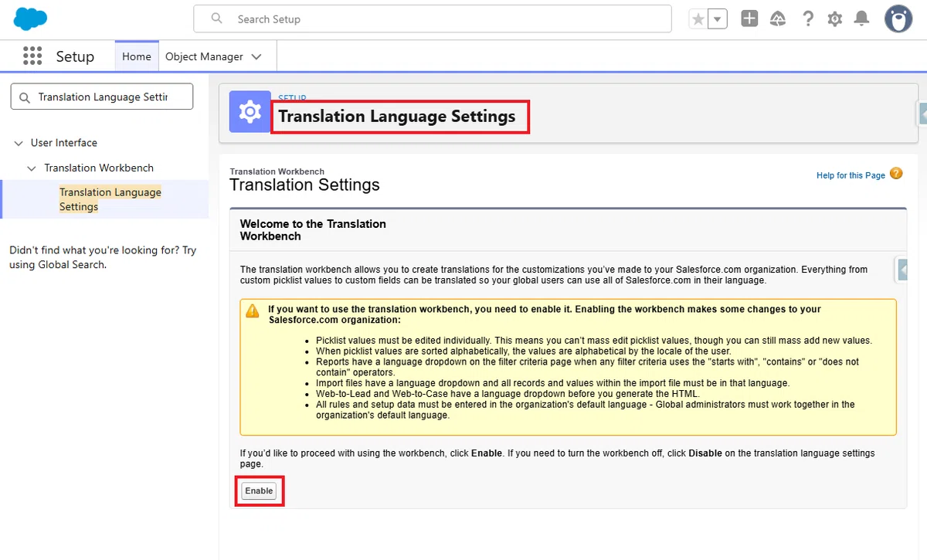Open the Notifications bell

tap(861, 19)
